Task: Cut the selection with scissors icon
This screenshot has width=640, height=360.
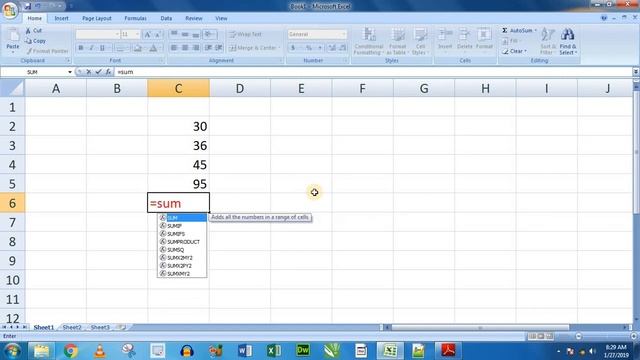Action: point(29,31)
